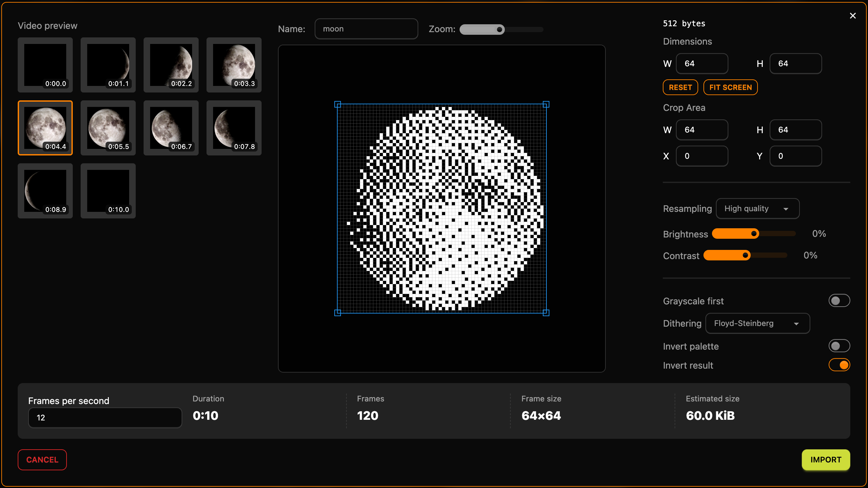Image resolution: width=868 pixels, height=488 pixels.
Task: Adjust the Zoom slider handle
Action: [499, 30]
